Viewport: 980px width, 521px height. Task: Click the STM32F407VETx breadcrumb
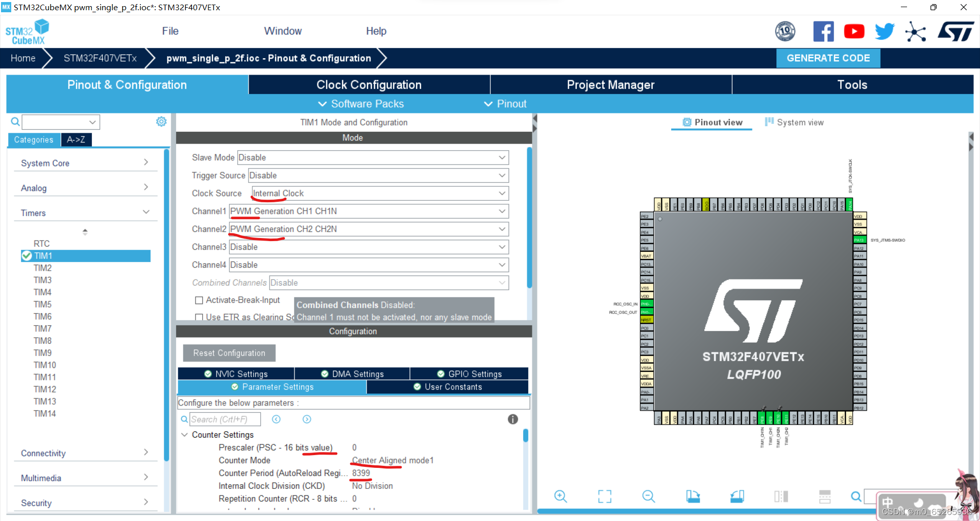(x=100, y=58)
